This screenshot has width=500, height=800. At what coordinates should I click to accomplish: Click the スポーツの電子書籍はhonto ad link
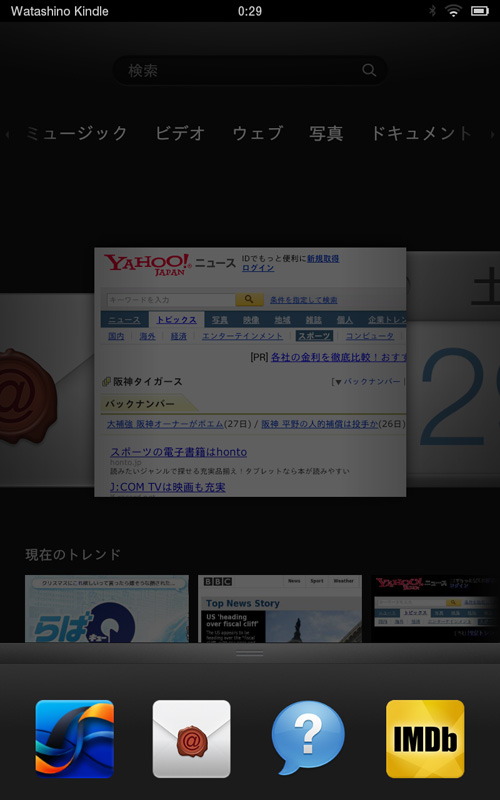click(179, 452)
